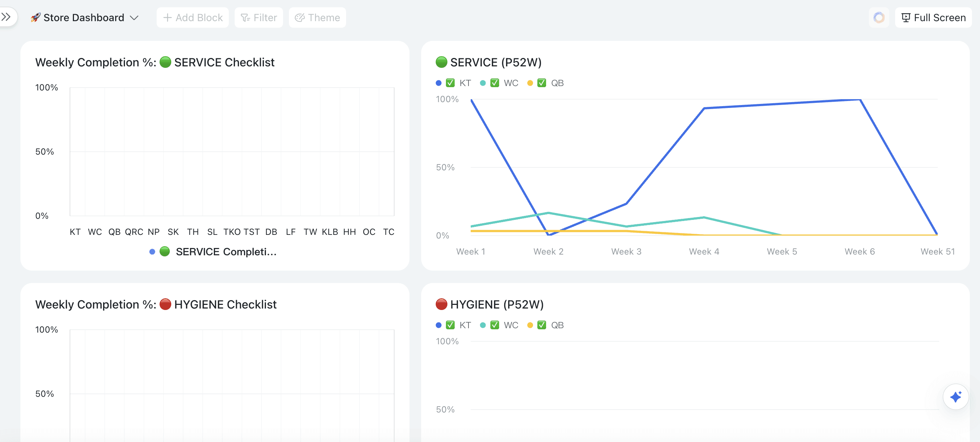Image resolution: width=980 pixels, height=442 pixels.
Task: Click the loading spinner icon
Action: point(878,18)
